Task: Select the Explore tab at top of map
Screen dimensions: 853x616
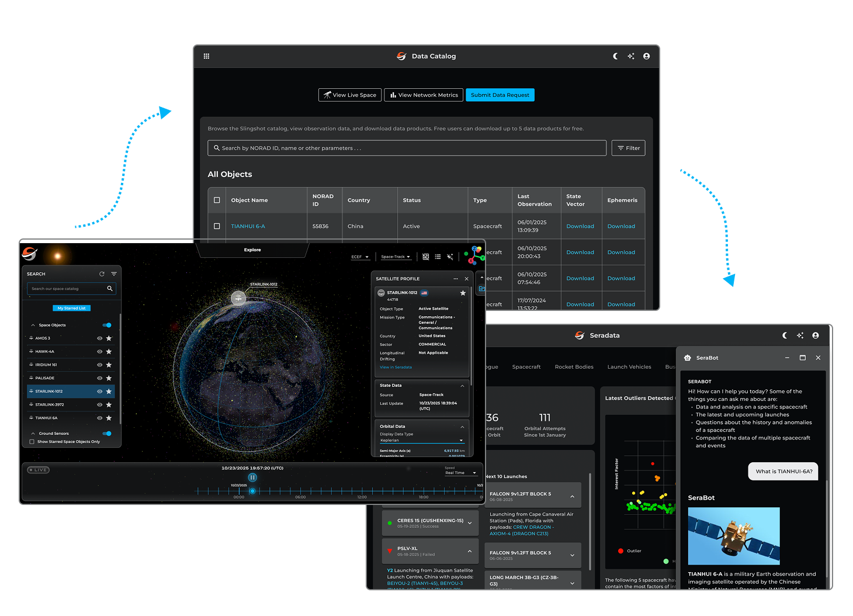Action: coord(252,250)
